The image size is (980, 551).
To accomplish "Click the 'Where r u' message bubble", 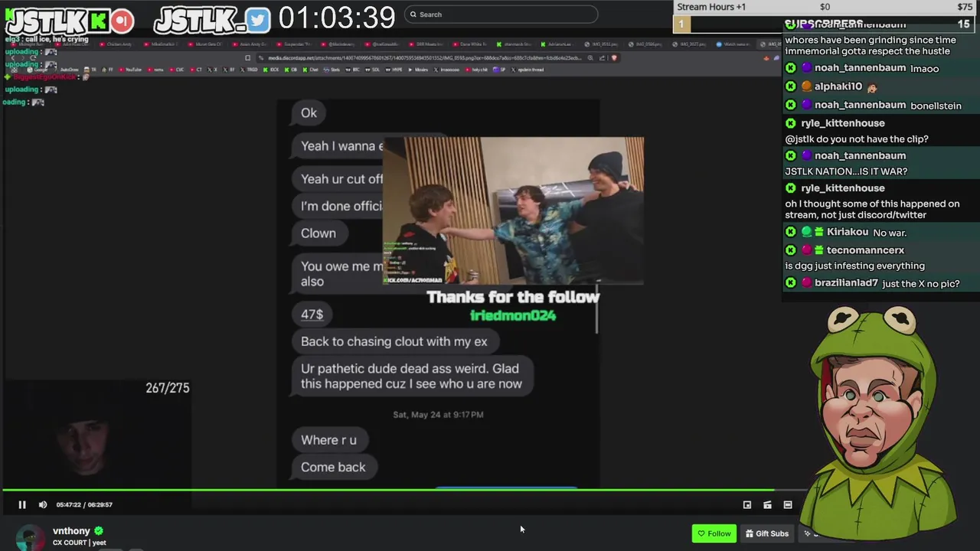I will click(x=328, y=440).
